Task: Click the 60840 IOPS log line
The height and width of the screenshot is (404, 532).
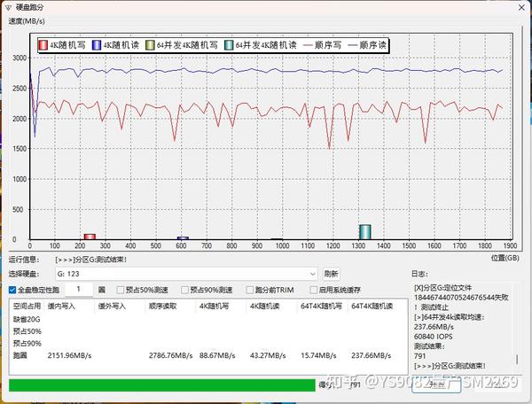Action: [434, 337]
